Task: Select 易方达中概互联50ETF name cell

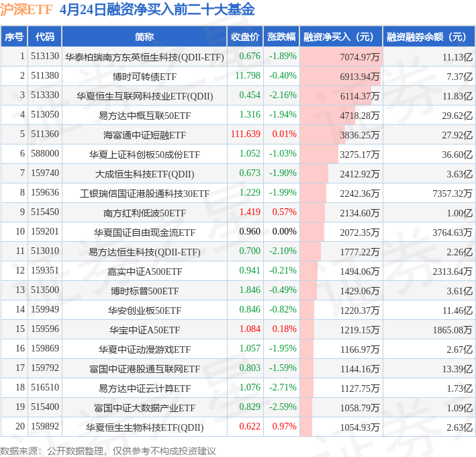Action: [x=144, y=116]
